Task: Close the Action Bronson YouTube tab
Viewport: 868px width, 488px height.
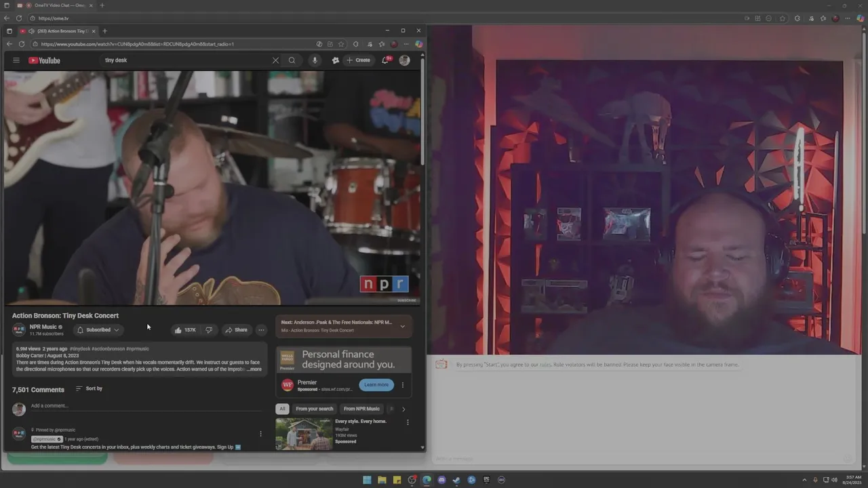Action: (x=94, y=30)
